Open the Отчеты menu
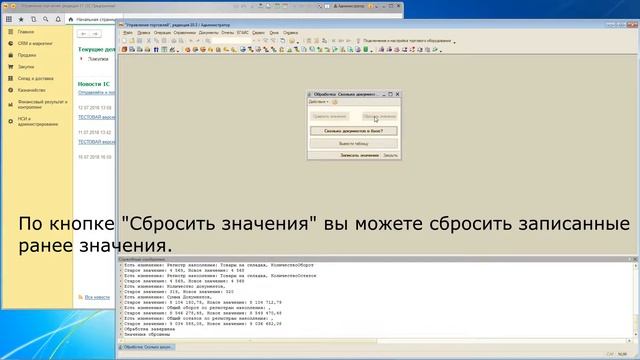640x360 pixels. pos(227,33)
